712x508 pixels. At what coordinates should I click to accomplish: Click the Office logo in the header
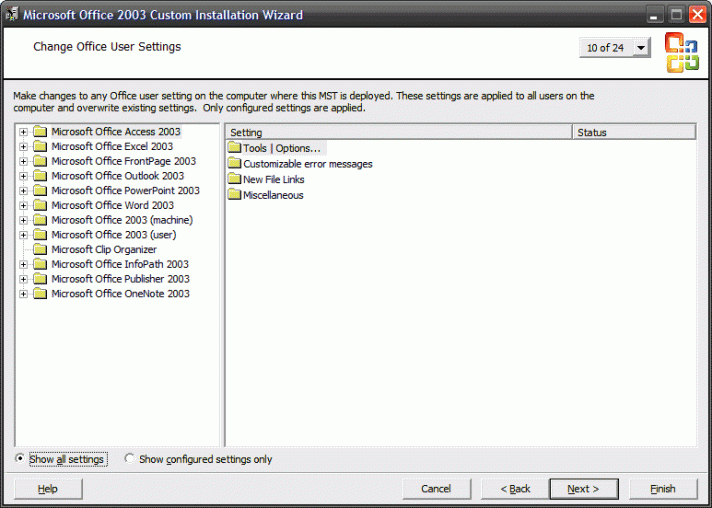coord(682,52)
